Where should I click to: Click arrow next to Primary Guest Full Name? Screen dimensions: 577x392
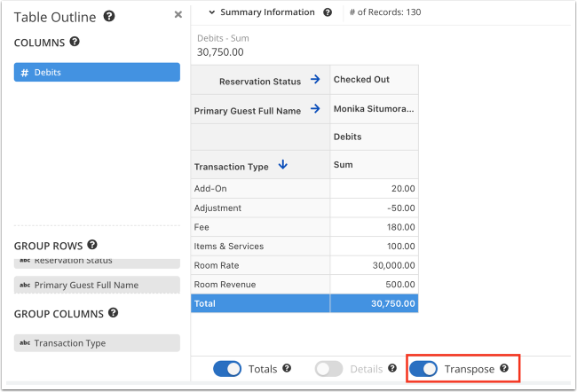coord(314,110)
